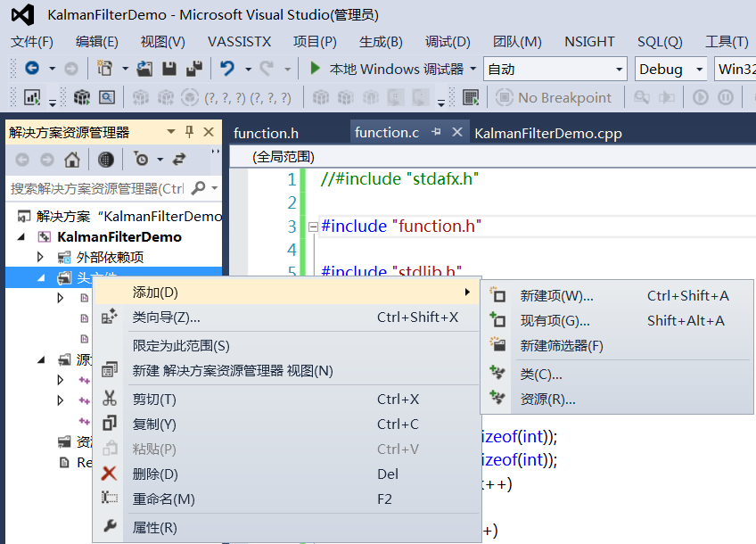Image resolution: width=756 pixels, height=544 pixels.
Task: Close the Solution Explorer panel
Action: [209, 132]
